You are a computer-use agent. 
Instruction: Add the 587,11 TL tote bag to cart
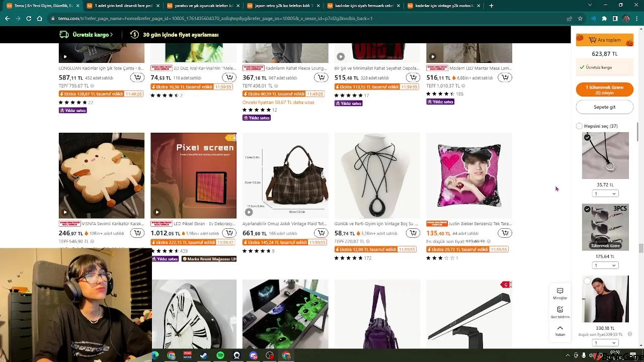coord(137,77)
